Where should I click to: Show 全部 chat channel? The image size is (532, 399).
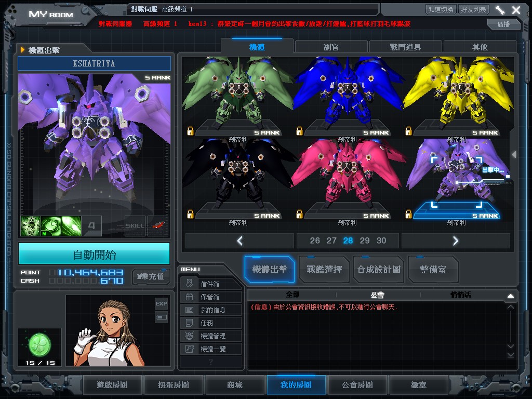pos(292,295)
